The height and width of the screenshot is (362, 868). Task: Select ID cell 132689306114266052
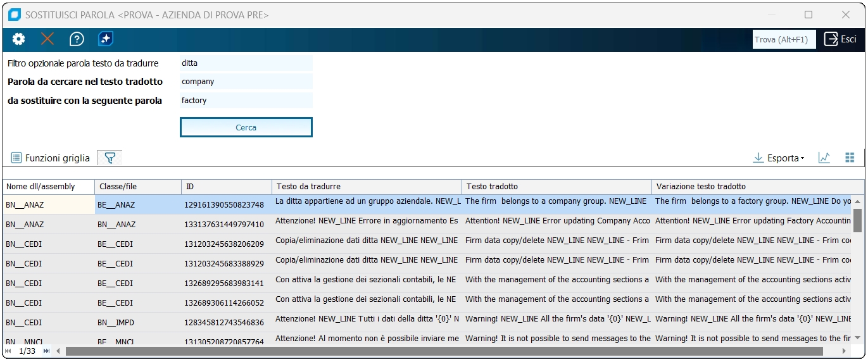pyautogui.click(x=227, y=303)
